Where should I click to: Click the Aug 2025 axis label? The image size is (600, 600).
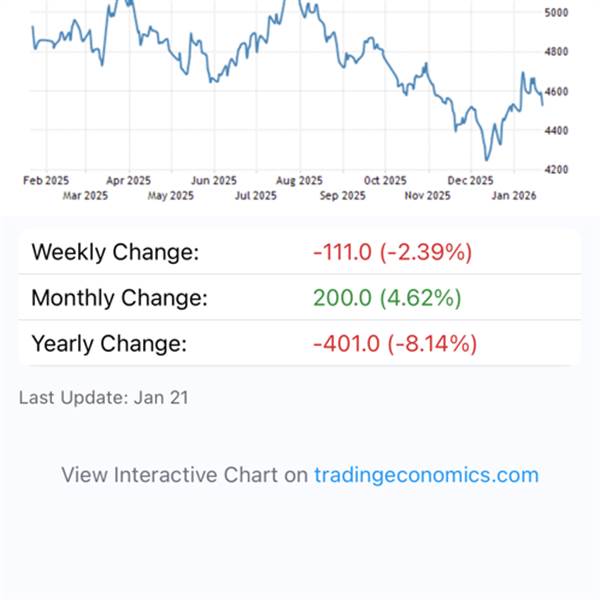point(300,181)
